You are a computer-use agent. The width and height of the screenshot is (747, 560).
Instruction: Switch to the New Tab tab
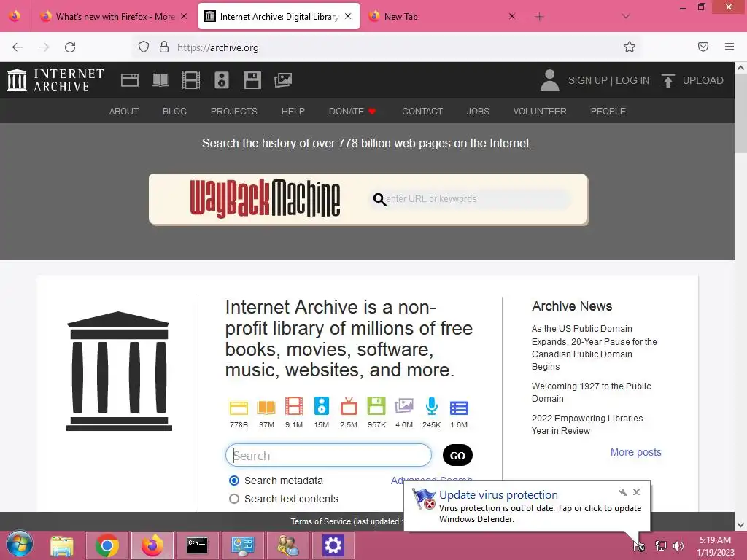[442, 16]
